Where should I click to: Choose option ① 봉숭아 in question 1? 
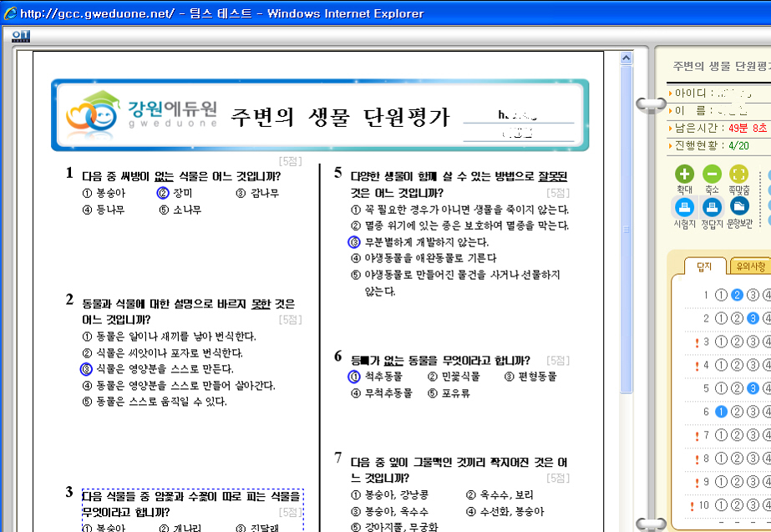[104, 193]
